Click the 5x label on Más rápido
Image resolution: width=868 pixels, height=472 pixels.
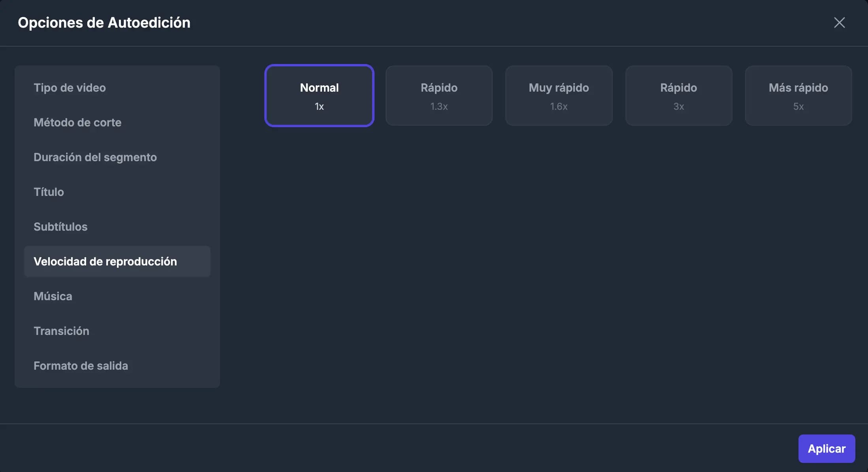click(x=798, y=106)
